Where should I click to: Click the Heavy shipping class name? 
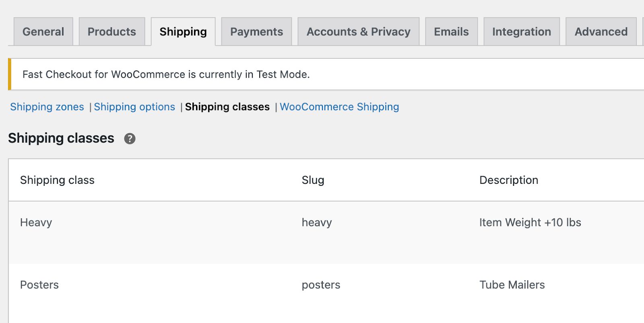(x=36, y=222)
